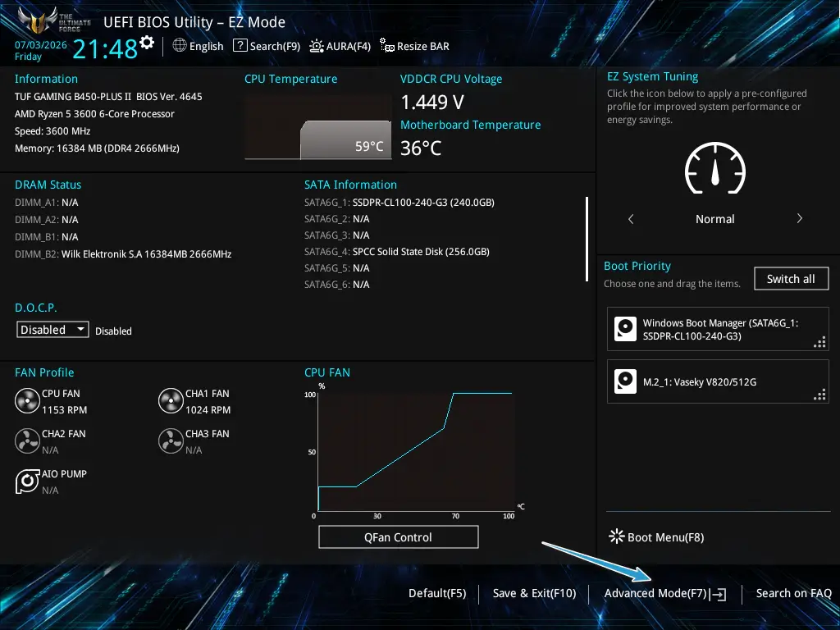Click the CPU FAN curve graph

coord(416,450)
